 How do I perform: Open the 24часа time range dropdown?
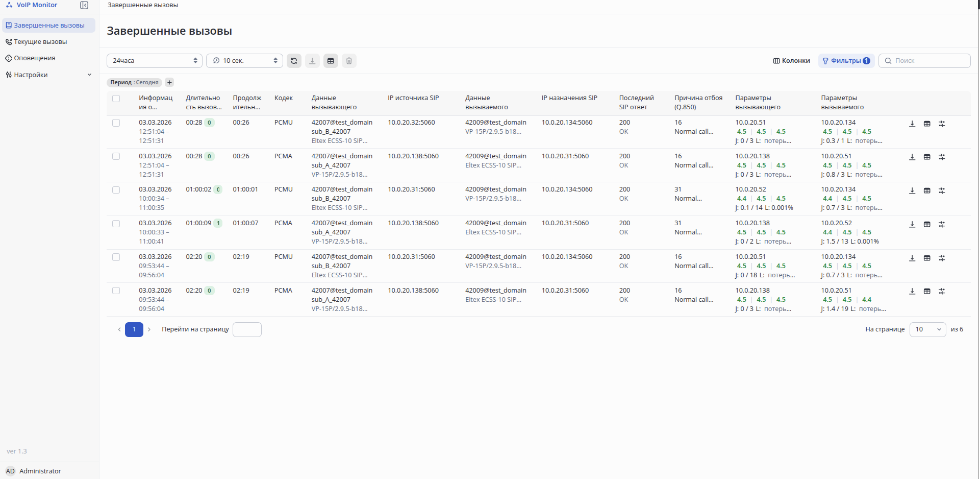point(155,61)
